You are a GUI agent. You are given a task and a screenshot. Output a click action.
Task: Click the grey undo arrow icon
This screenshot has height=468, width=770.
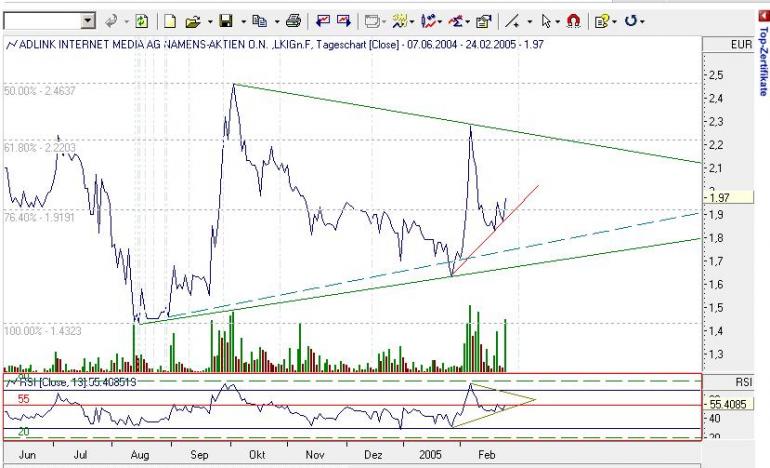tap(111, 21)
